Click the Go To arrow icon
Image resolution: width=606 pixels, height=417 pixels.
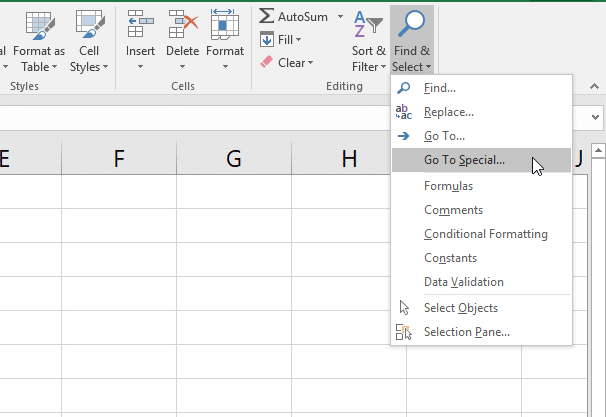coord(403,136)
